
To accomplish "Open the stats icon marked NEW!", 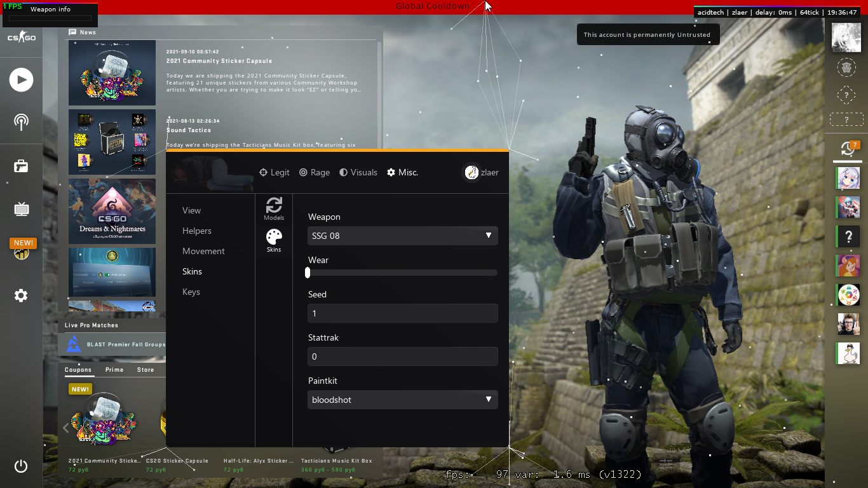I will click(x=21, y=250).
